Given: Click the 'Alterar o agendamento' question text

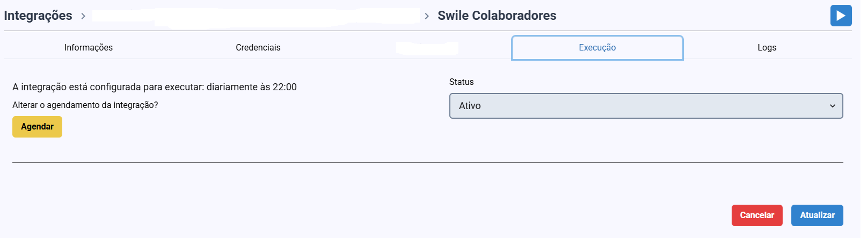Looking at the screenshot, I should tap(85, 105).
